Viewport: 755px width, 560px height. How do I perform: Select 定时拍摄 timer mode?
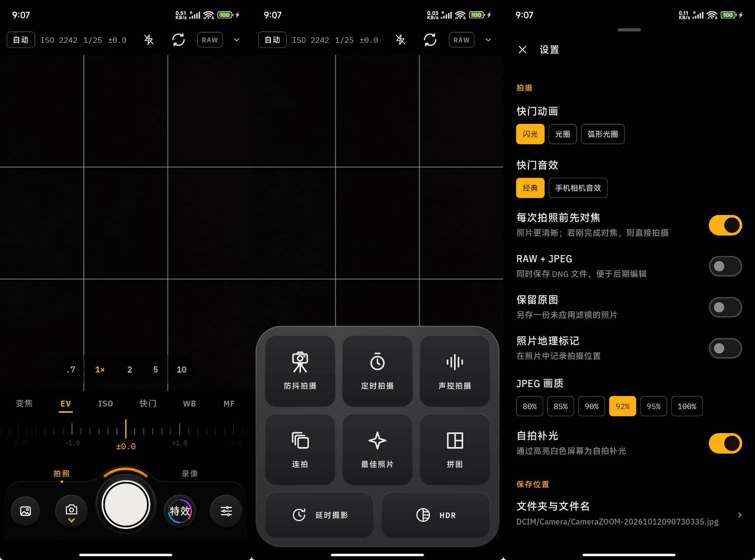(x=377, y=371)
